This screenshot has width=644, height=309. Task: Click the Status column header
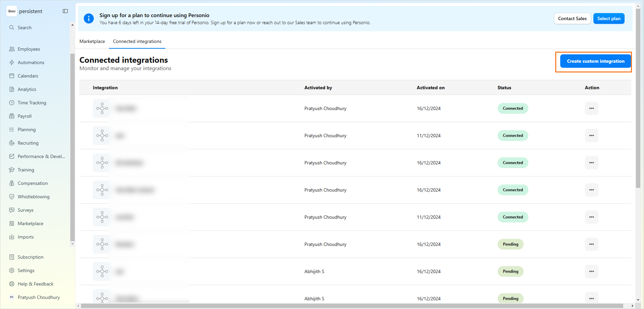[504, 88]
